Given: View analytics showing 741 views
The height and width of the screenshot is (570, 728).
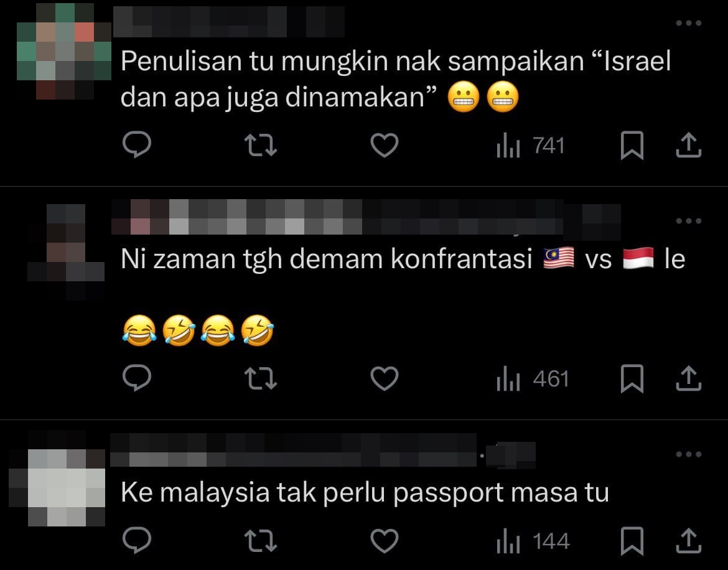Looking at the screenshot, I should click(x=531, y=146).
